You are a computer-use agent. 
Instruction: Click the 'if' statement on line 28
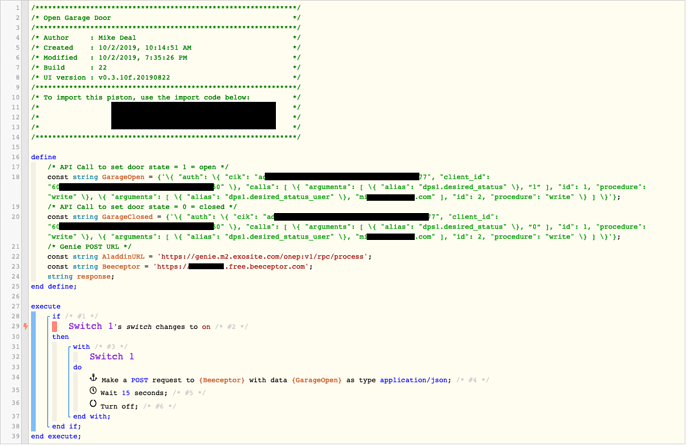tap(56, 316)
